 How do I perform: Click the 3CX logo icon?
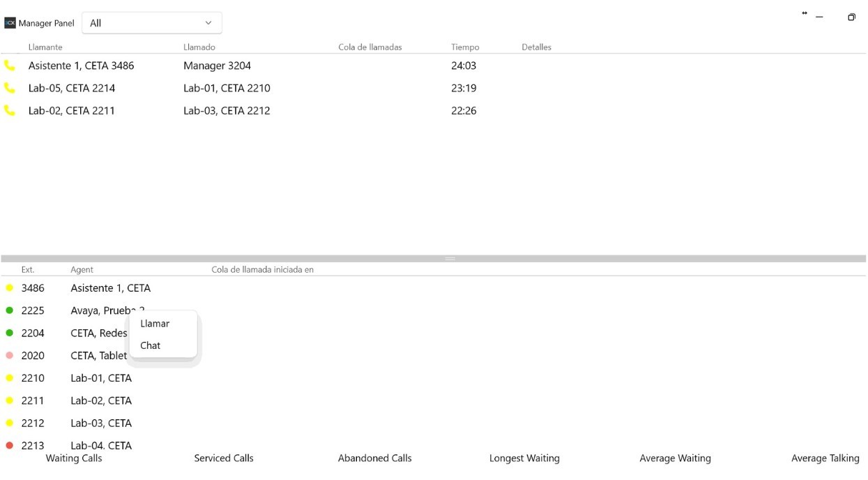tap(10, 23)
